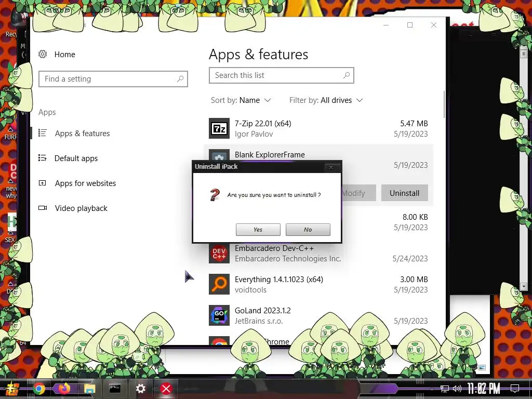Select the 7-Zip 22.01 (x64) entry
This screenshot has width=532, height=399.
(x=318, y=128)
